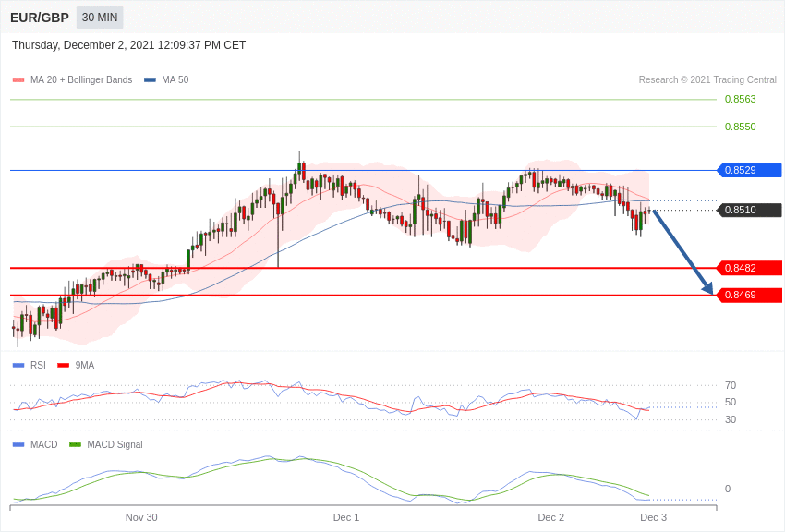The width and height of the screenshot is (785, 532).
Task: Click the Nov 30 date axis label
Action: click(141, 517)
